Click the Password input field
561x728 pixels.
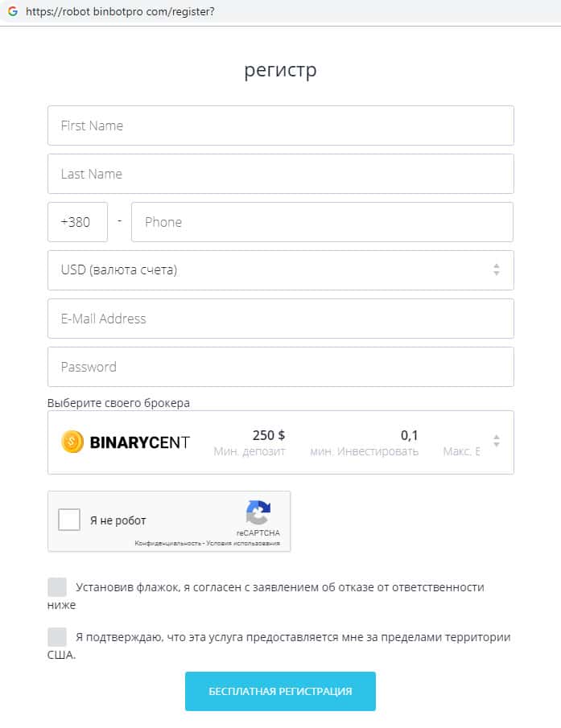pos(280,367)
